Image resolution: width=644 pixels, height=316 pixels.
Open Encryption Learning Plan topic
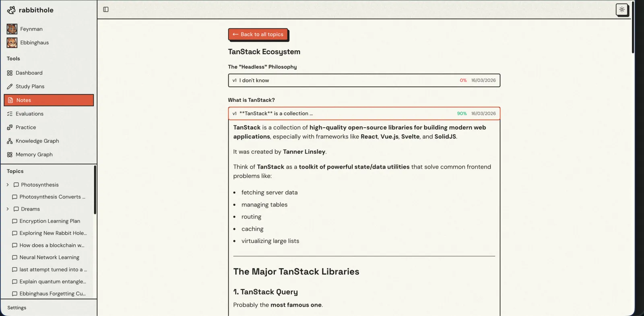tap(50, 221)
